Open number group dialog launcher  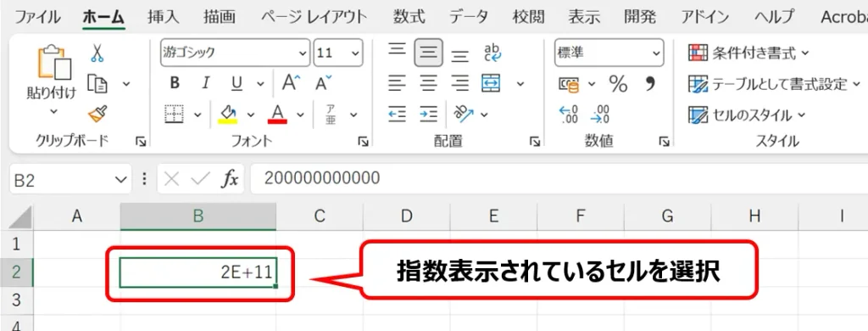point(664,142)
